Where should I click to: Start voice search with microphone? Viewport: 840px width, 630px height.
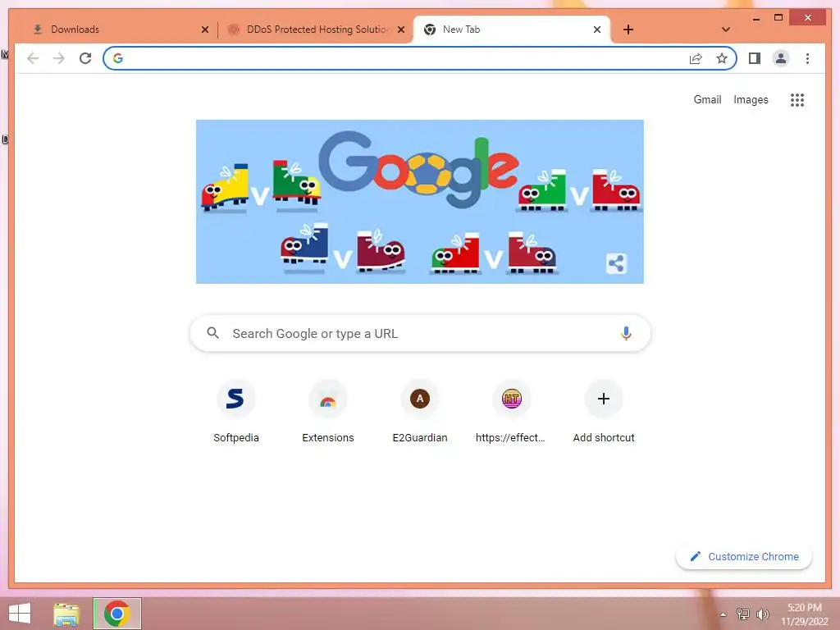626,333
